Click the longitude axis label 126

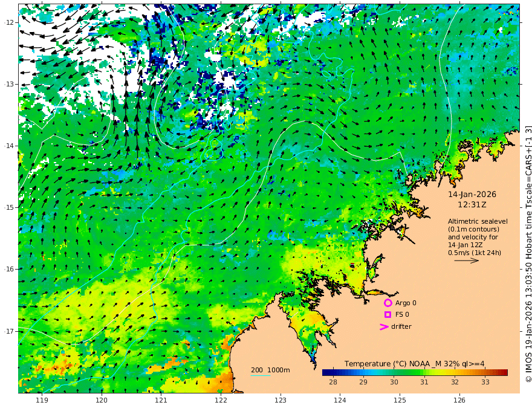coord(459,401)
